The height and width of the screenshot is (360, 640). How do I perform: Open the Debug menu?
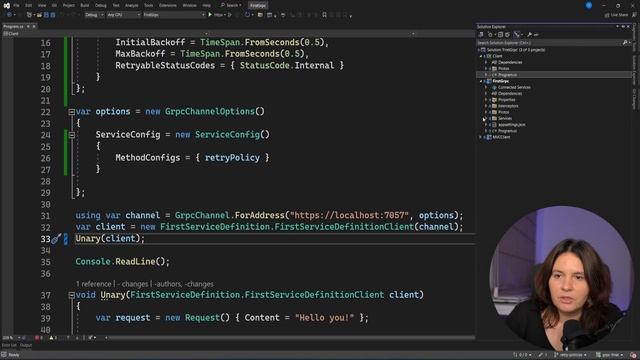[x=100, y=5]
